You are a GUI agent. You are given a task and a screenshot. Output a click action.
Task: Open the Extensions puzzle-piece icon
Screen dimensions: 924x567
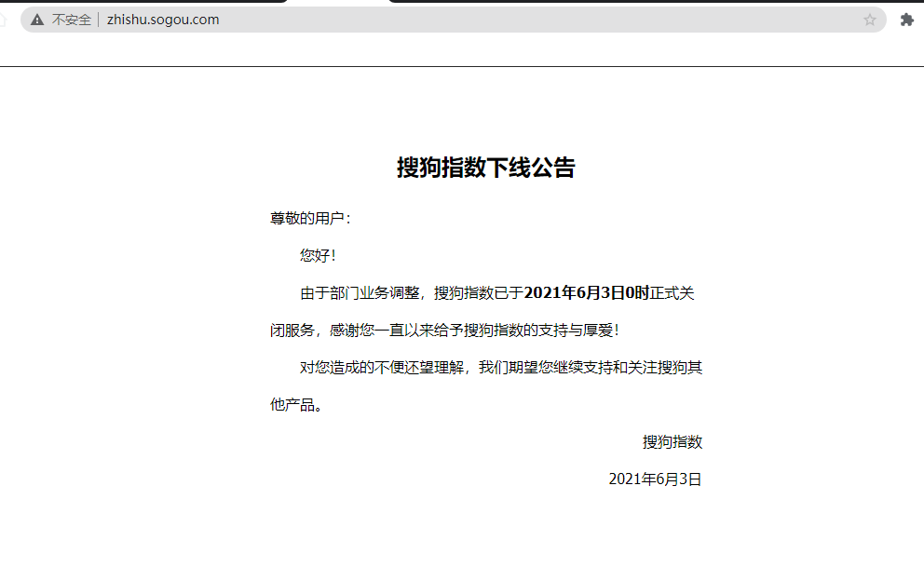[906, 20]
